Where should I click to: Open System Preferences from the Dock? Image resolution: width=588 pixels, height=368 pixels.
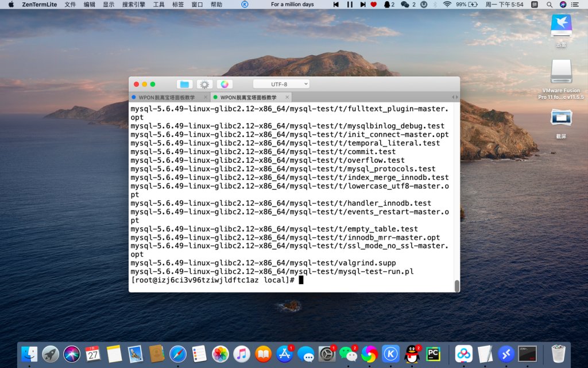(327, 354)
